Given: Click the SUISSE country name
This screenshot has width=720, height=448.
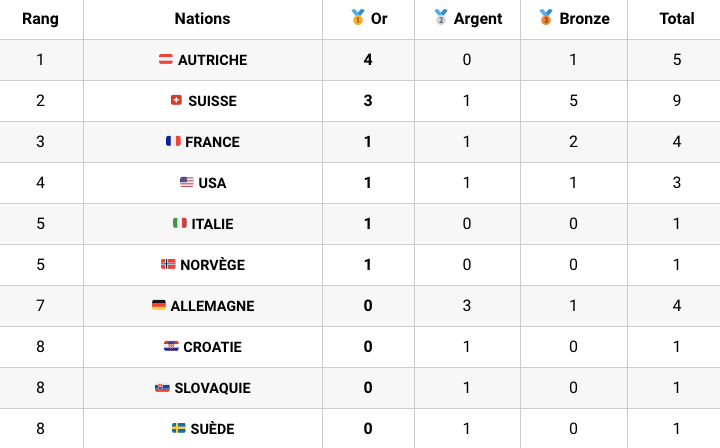Looking at the screenshot, I should 213,101.
